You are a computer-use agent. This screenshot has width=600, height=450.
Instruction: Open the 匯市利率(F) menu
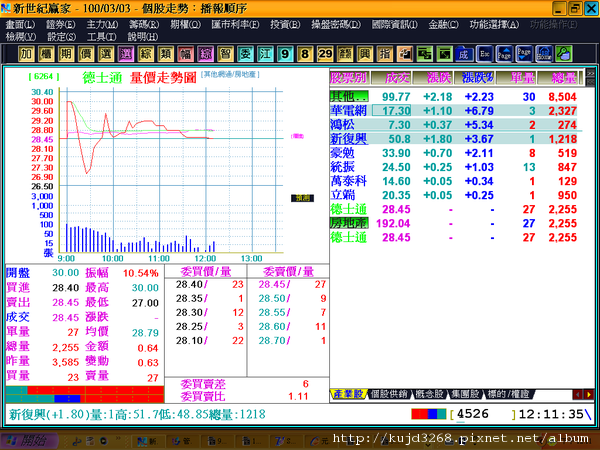[x=235, y=24]
